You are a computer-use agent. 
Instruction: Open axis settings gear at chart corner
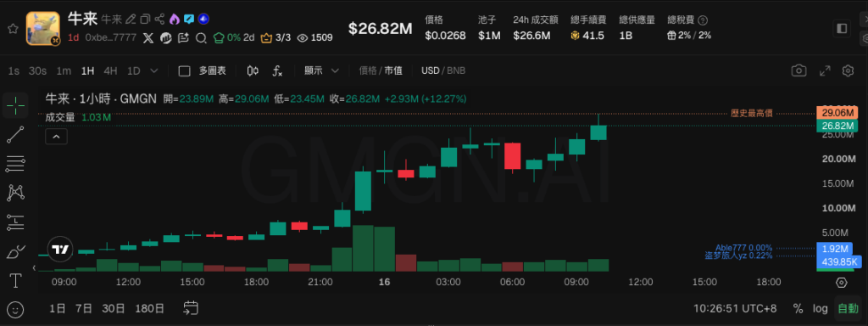point(842,283)
